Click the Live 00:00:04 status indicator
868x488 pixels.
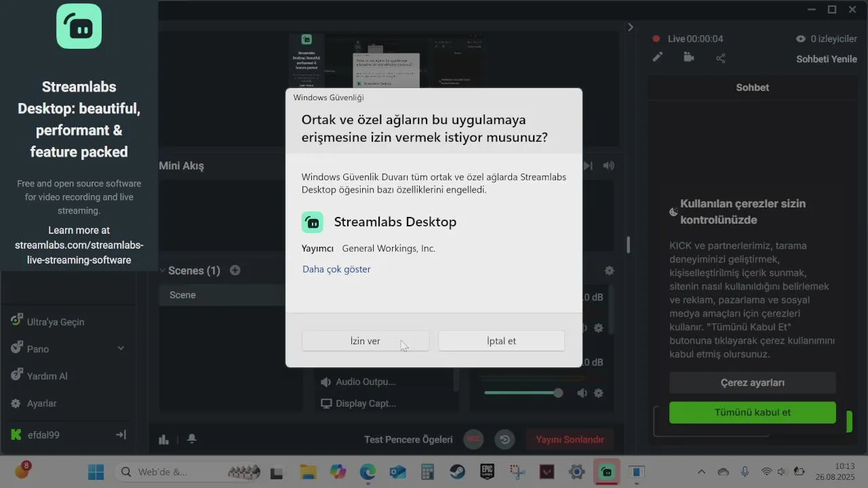[x=688, y=39]
